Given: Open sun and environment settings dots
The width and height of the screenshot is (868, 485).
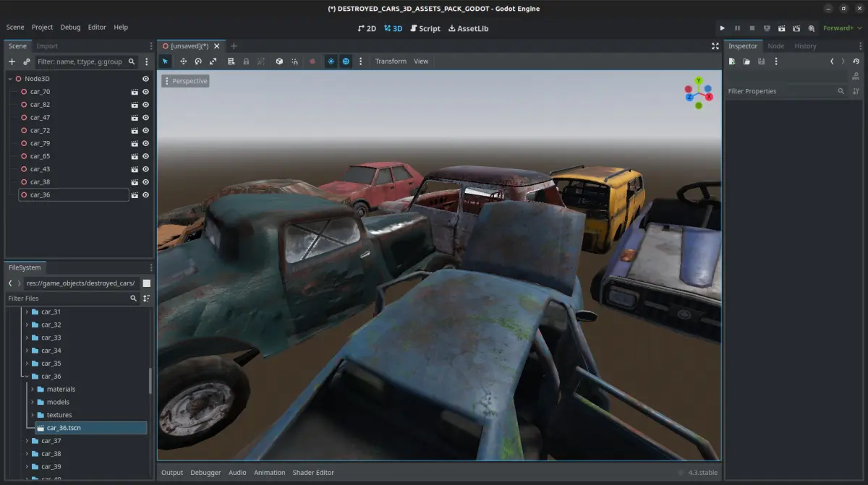Looking at the screenshot, I should pos(360,61).
